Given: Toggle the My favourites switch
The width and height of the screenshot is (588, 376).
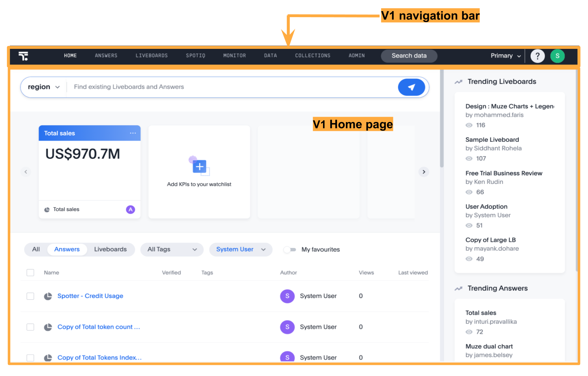Looking at the screenshot, I should (290, 250).
